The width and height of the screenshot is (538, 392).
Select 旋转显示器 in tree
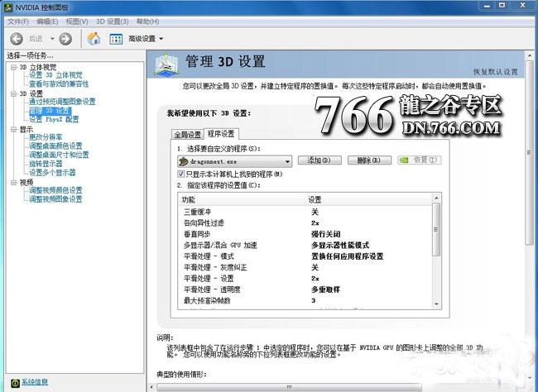[x=46, y=164]
